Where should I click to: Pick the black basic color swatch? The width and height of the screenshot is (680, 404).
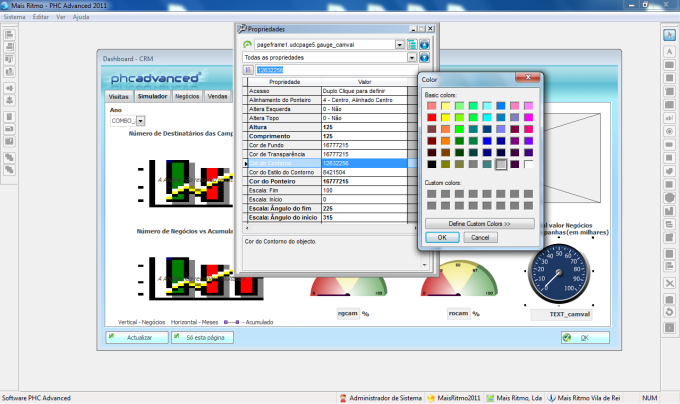click(x=432, y=164)
